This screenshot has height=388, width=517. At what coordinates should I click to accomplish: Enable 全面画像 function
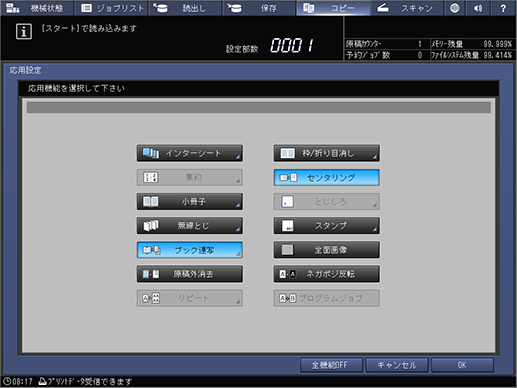[327, 250]
